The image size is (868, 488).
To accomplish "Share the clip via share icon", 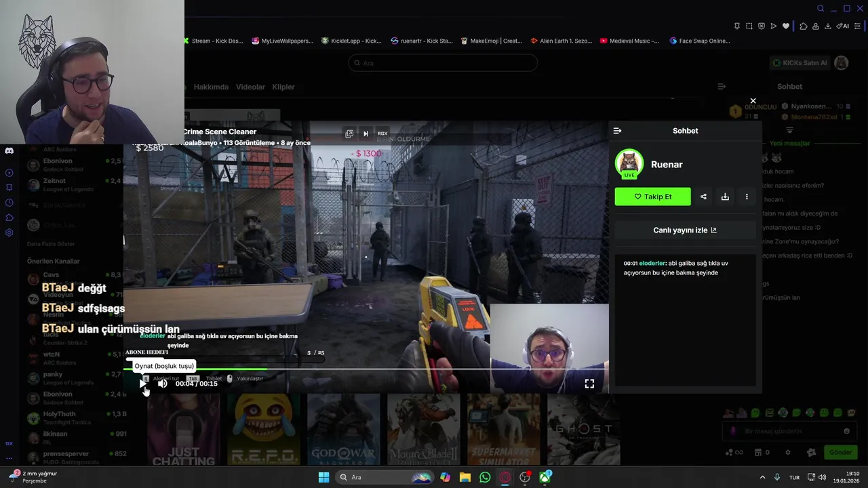I will pos(703,197).
